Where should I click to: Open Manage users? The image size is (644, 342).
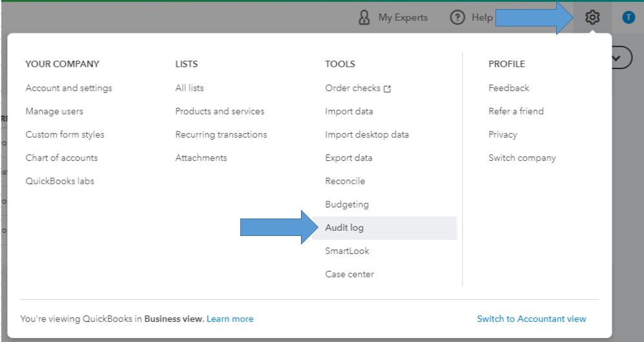54,111
